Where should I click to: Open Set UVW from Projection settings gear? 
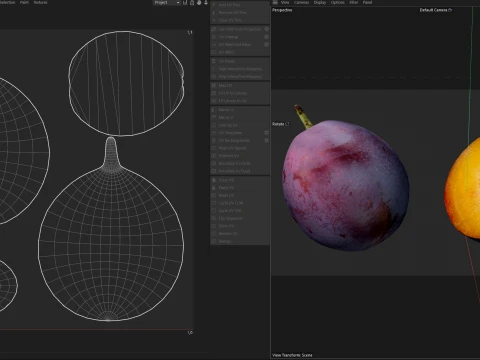[267, 29]
